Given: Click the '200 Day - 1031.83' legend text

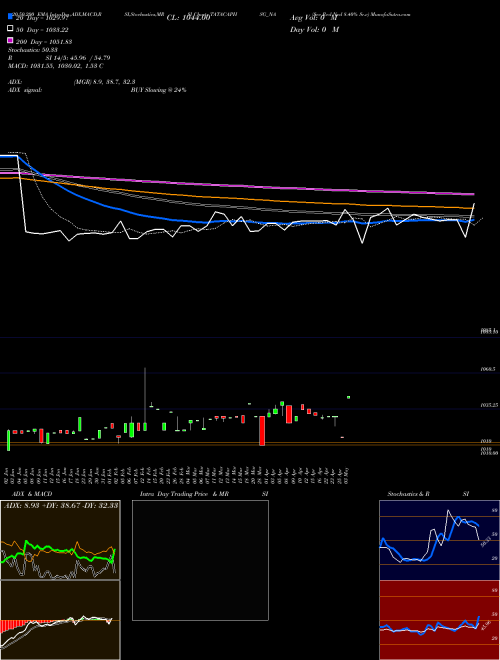Looking at the screenshot, I should click(44, 42).
